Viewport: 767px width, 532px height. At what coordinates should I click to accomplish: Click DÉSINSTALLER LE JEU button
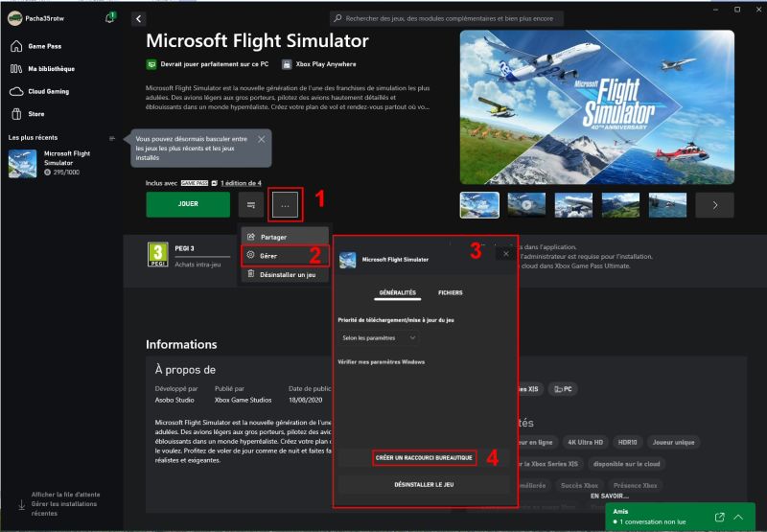point(424,485)
